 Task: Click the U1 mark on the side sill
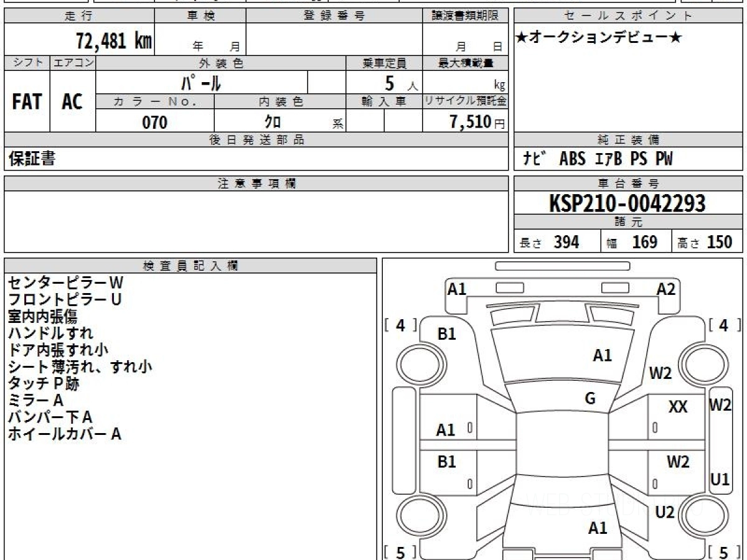[720, 479]
